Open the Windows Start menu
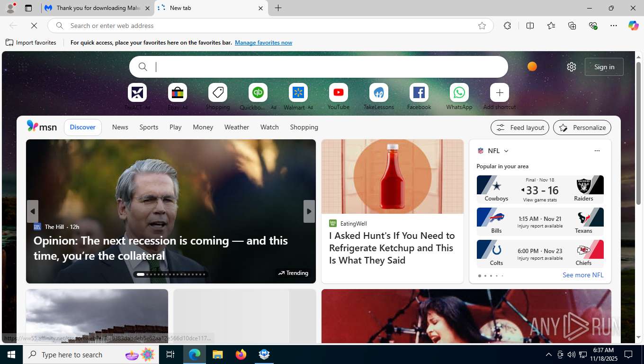Screen dimensions: 644x364 (x=11, y=355)
